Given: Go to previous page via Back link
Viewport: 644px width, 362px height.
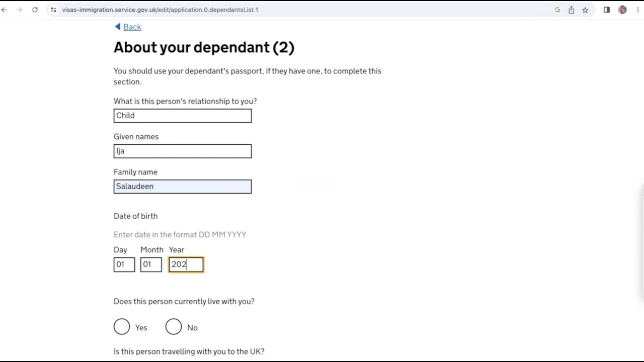Looking at the screenshot, I should [x=132, y=27].
